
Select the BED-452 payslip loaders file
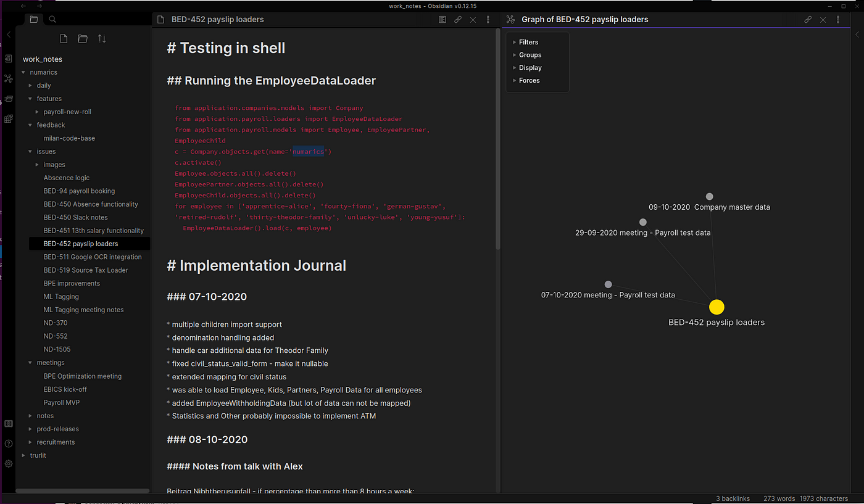pos(89,244)
